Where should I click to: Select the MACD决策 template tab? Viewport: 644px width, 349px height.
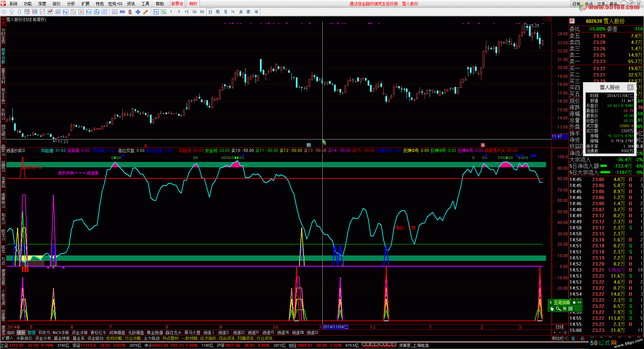60,333
